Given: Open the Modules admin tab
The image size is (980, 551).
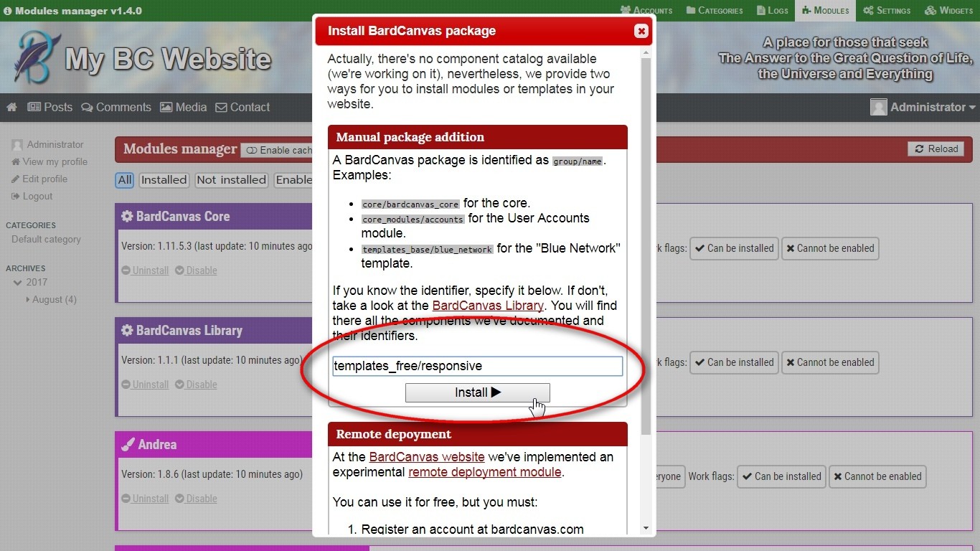Looking at the screenshot, I should [826, 10].
